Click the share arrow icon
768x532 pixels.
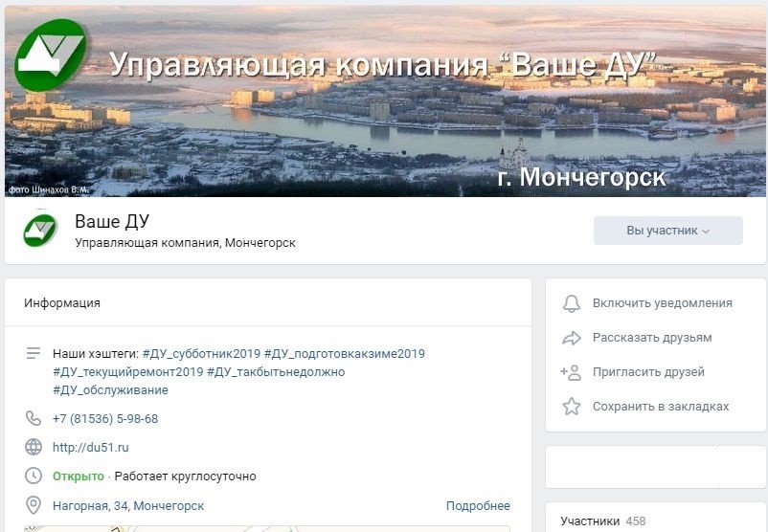click(571, 338)
